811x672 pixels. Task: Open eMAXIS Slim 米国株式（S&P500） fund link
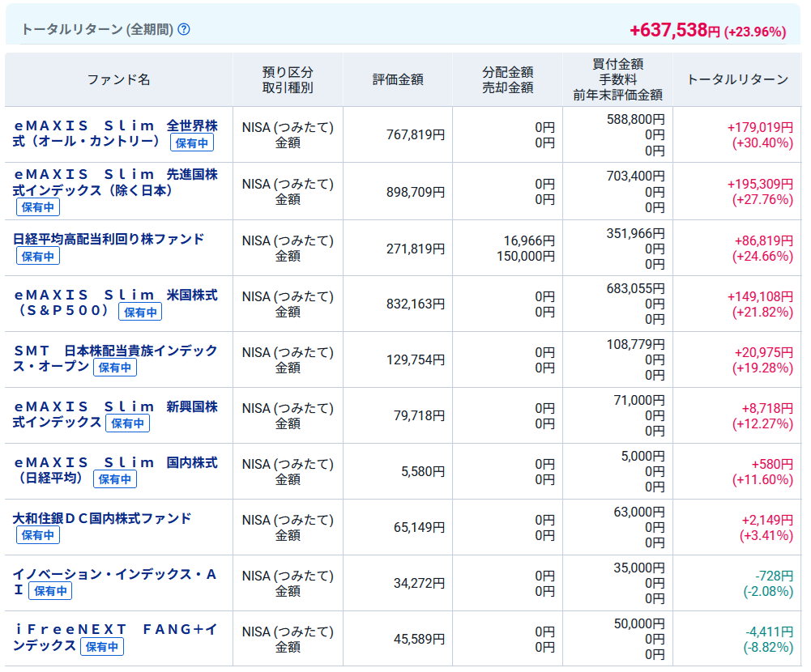115,303
